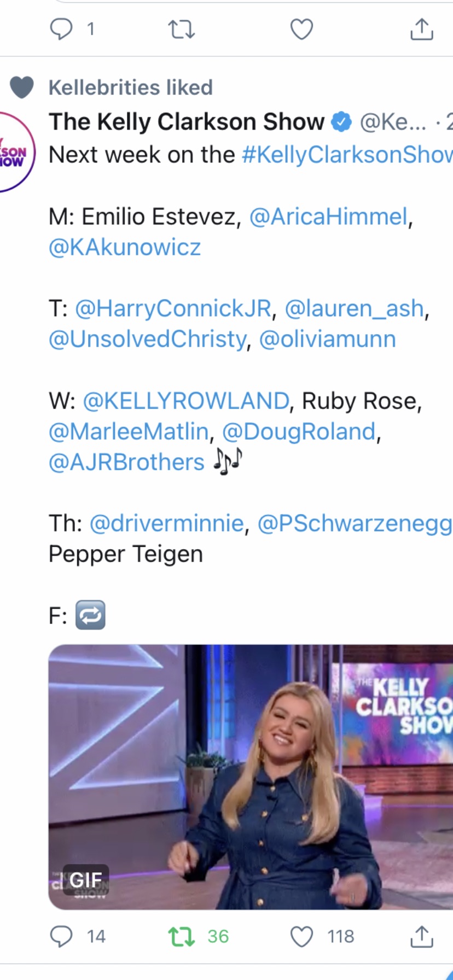Undo retweet on the tweet with 36 retweets

(181, 936)
